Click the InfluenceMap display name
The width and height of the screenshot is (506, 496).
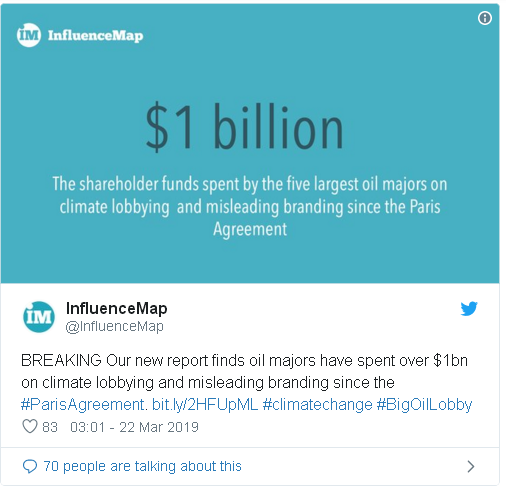117,308
